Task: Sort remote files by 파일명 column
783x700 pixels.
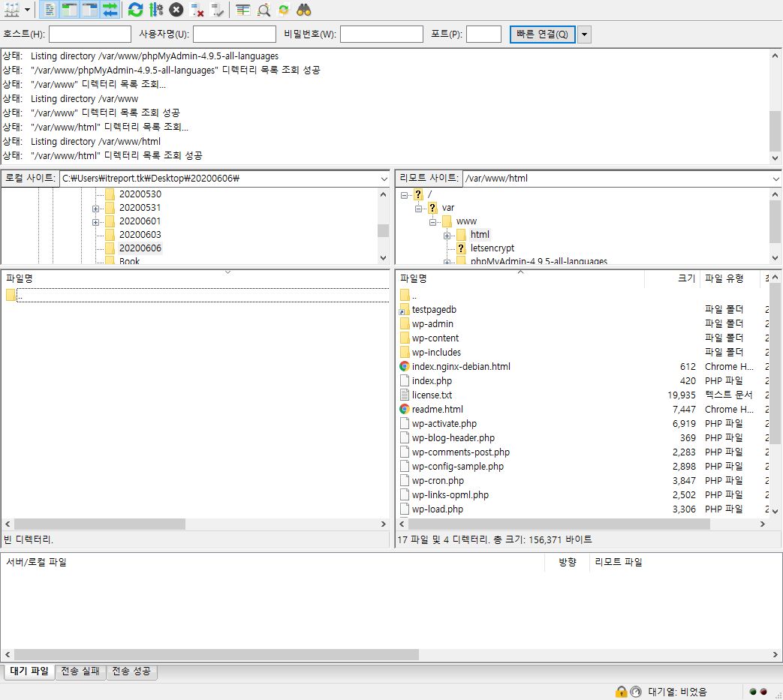Action: pyautogui.click(x=520, y=279)
